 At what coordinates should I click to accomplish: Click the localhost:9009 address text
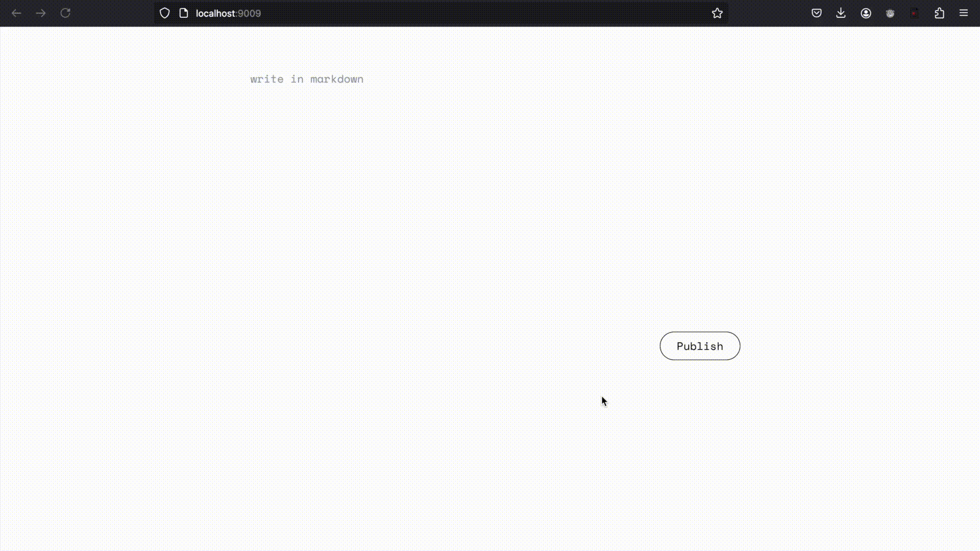pos(228,13)
